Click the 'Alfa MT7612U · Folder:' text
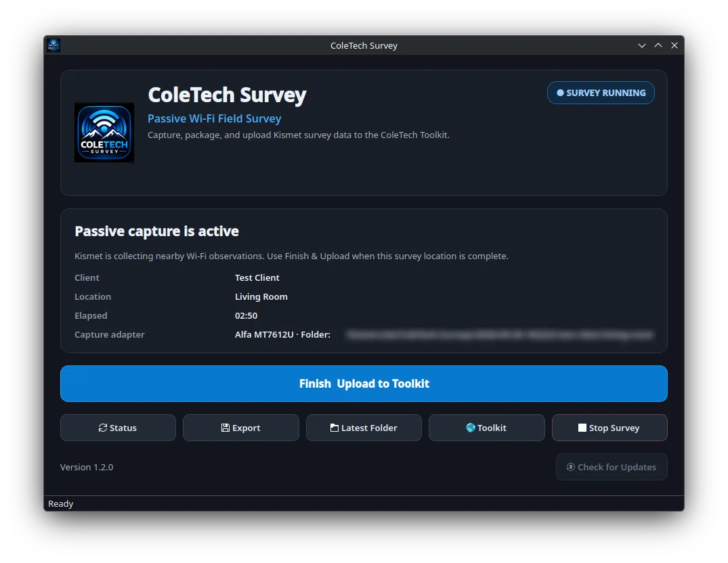 282,335
